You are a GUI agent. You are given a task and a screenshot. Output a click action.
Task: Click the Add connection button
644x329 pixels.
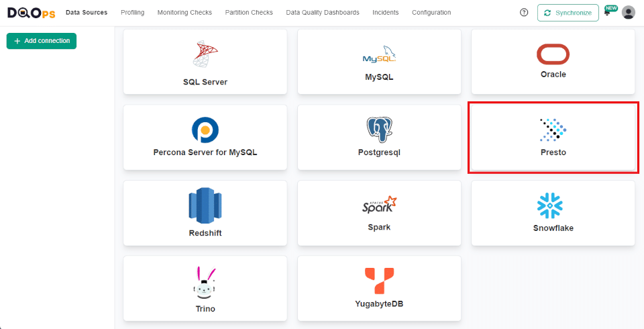[x=42, y=41]
